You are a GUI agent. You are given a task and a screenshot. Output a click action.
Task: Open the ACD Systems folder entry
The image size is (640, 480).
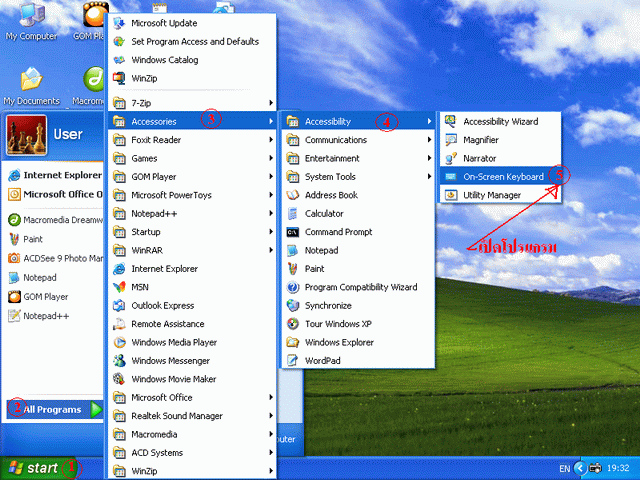click(x=192, y=452)
